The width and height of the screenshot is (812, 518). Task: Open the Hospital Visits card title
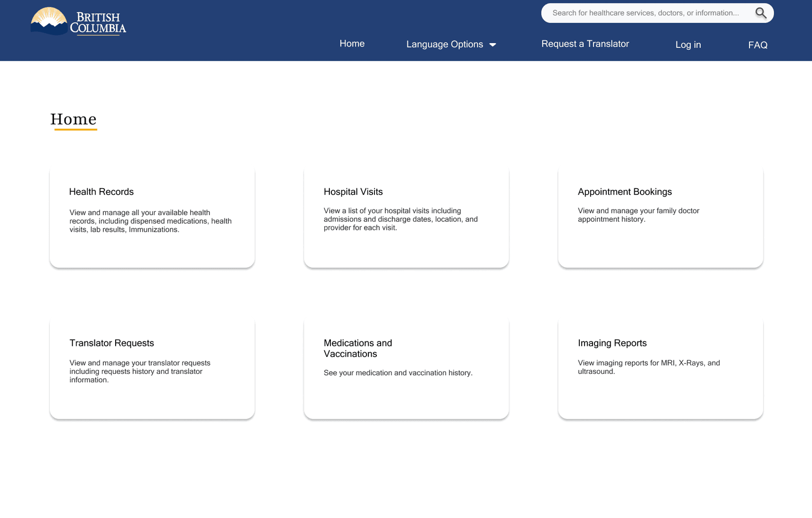353,192
